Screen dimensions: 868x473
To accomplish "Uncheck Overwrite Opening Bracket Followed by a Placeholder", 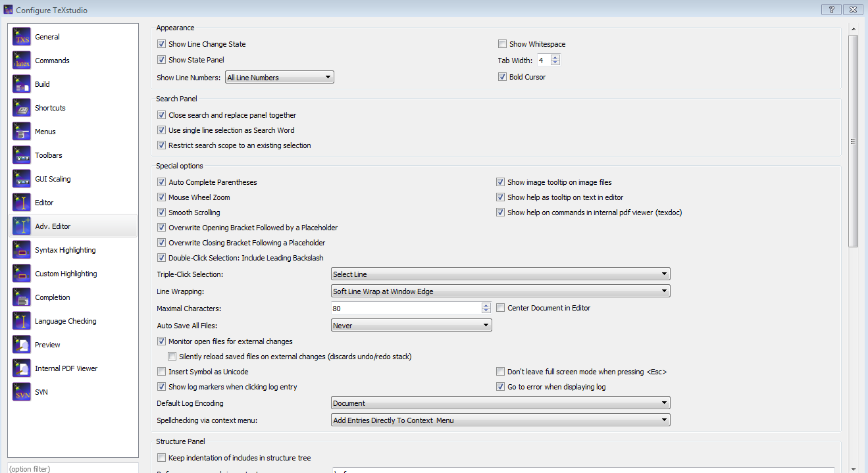I will (162, 228).
